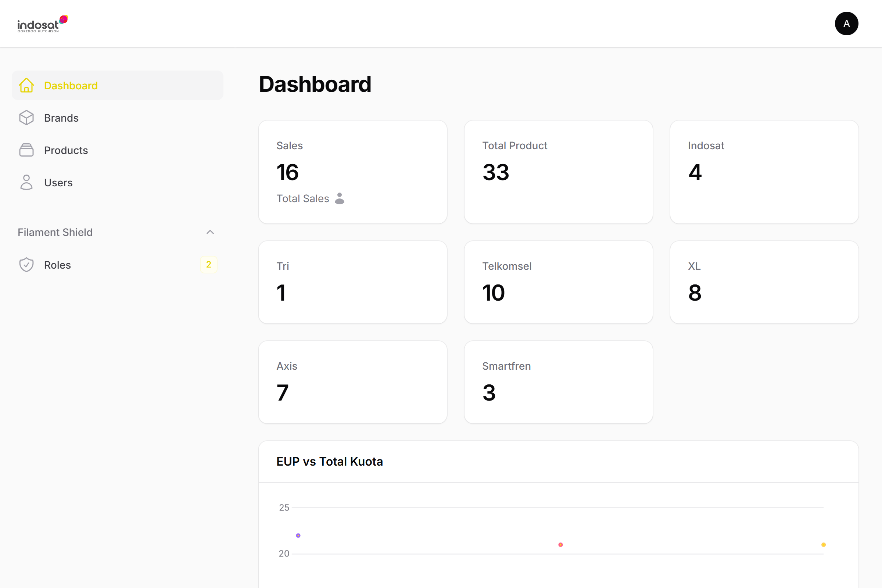This screenshot has width=882, height=588.
Task: Click the Dashboard home icon
Action: click(x=26, y=86)
